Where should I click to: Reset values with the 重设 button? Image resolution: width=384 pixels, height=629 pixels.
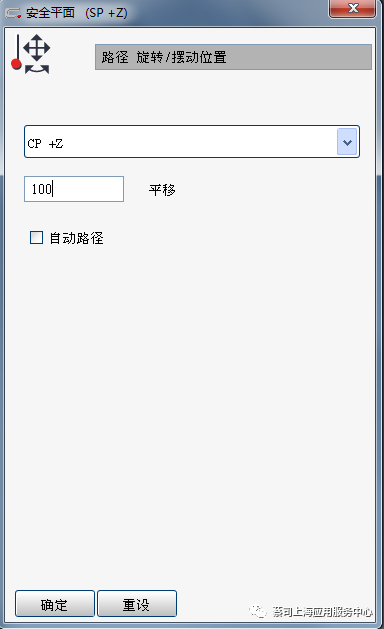(x=137, y=603)
